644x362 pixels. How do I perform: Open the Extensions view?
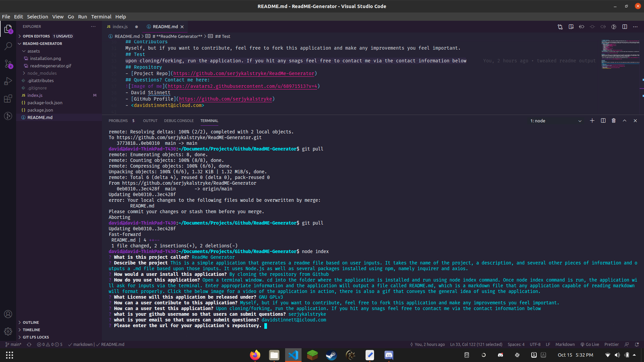click(x=8, y=99)
